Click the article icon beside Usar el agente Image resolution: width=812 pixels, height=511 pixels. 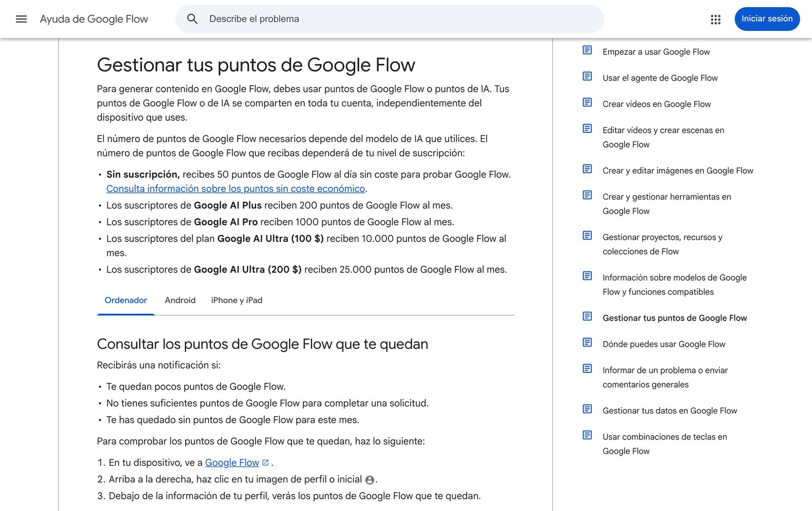point(587,77)
